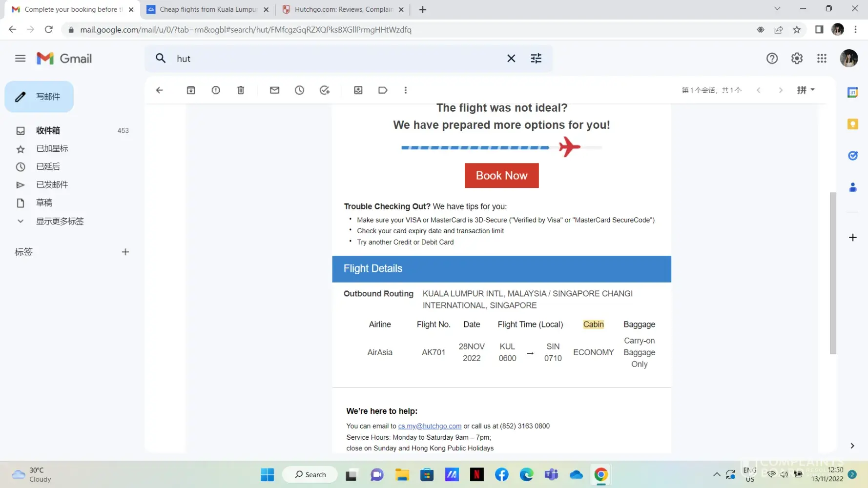The height and width of the screenshot is (488, 868).
Task: Open labels icon in email toolbar
Action: (383, 90)
